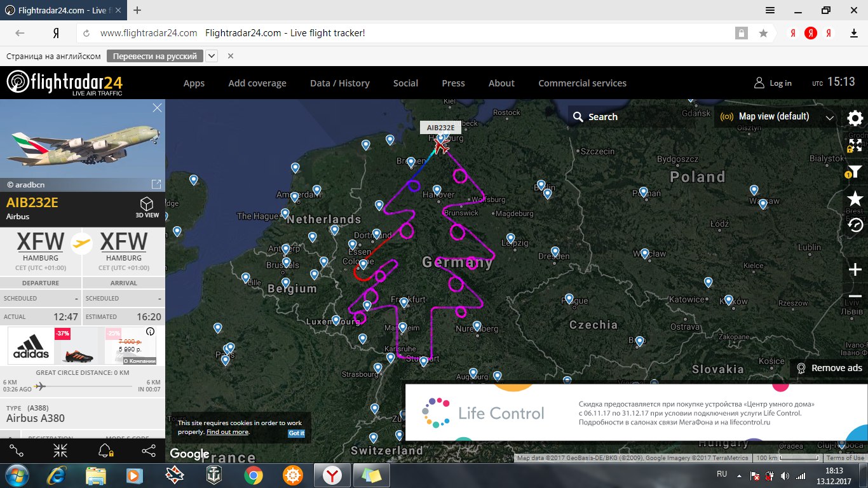Show the flight route icon
Image resolution: width=868 pixels, height=488 pixels.
point(17,451)
